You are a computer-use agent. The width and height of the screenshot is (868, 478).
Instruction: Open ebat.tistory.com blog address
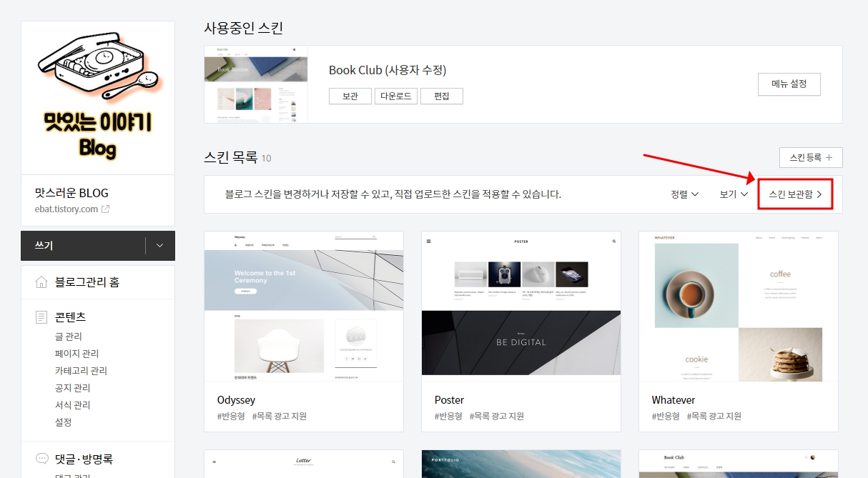66,209
